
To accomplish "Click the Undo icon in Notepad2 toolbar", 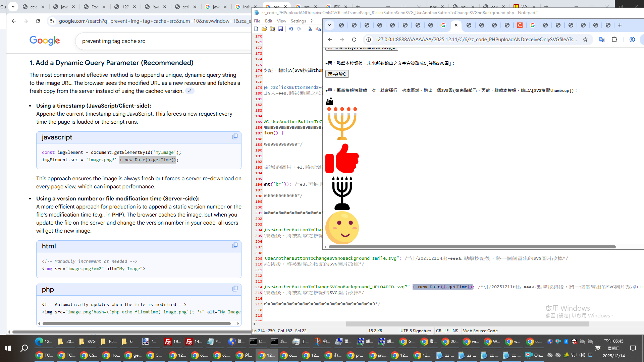I will coord(291,29).
